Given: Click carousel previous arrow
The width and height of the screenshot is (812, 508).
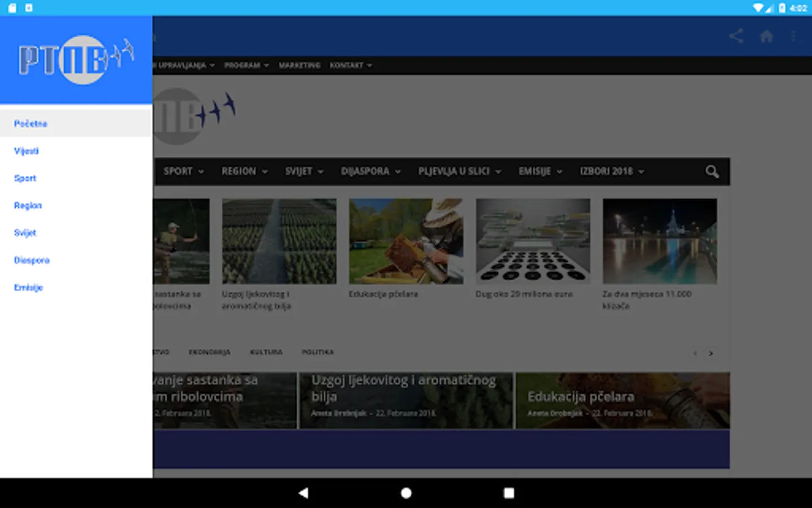Looking at the screenshot, I should pyautogui.click(x=695, y=353).
